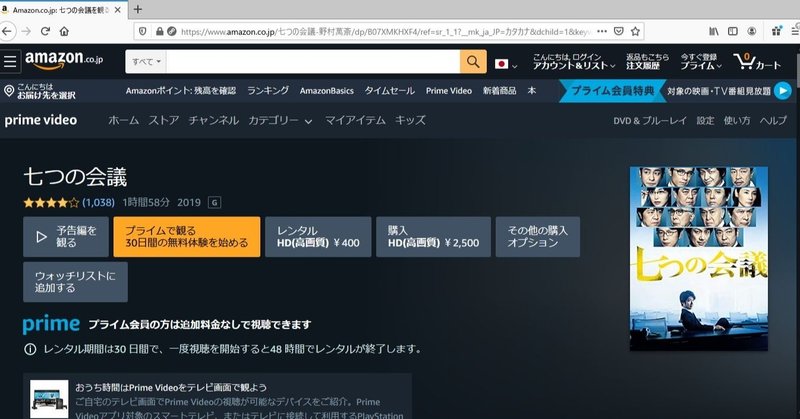Open the page actions three-dot menu

(x=602, y=31)
